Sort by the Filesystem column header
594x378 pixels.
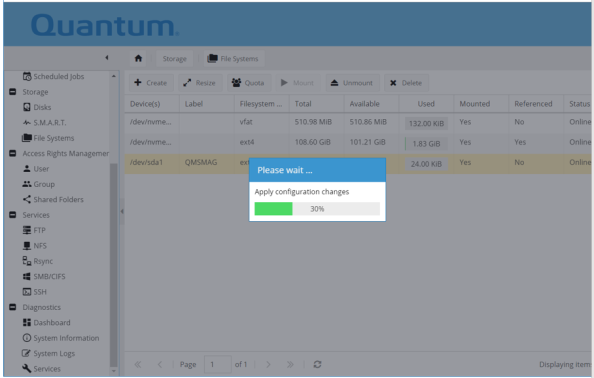click(x=261, y=104)
